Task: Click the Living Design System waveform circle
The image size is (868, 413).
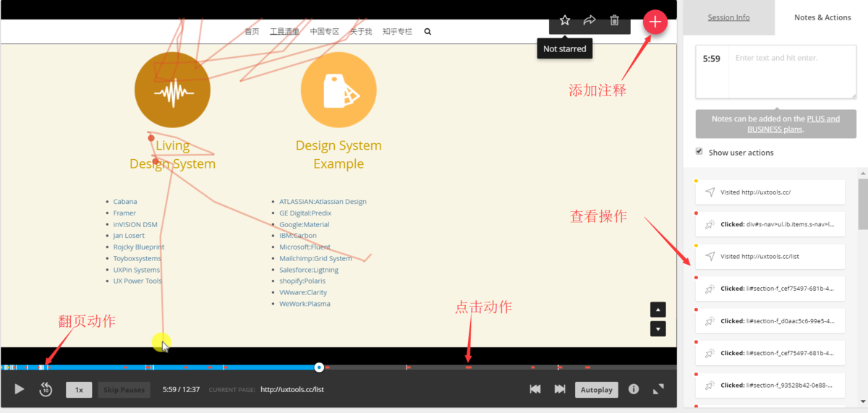Action: click(172, 90)
